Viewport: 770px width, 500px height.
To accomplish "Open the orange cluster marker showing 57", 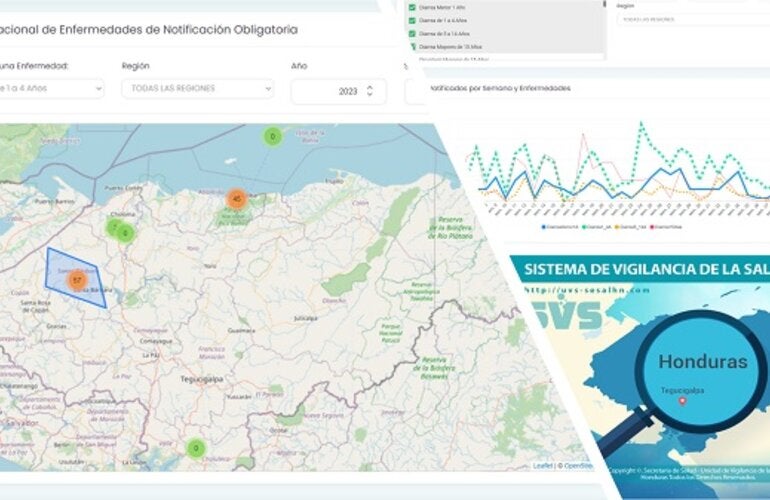I will click(x=77, y=280).
